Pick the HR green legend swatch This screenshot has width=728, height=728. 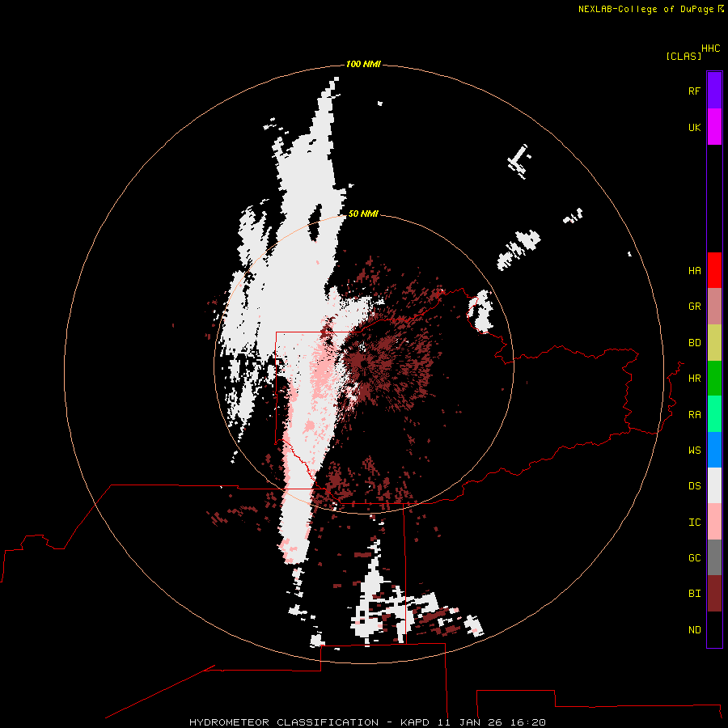coord(714,379)
